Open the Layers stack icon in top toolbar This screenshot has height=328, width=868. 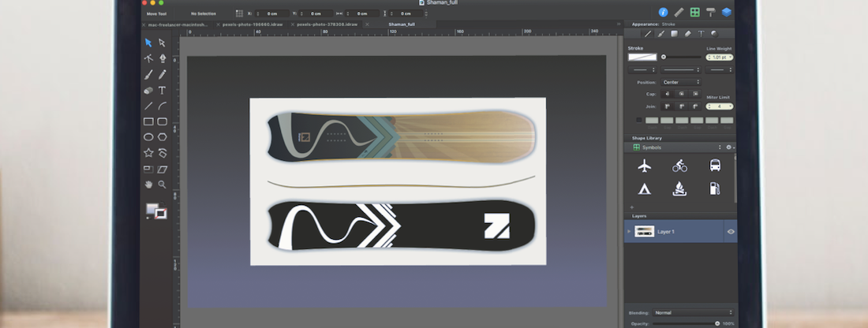(x=726, y=13)
